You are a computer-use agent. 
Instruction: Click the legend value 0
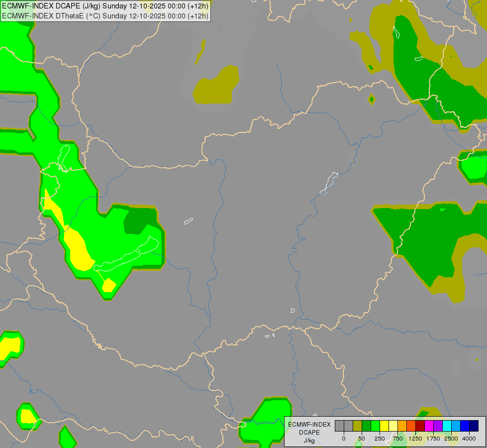[x=344, y=439]
